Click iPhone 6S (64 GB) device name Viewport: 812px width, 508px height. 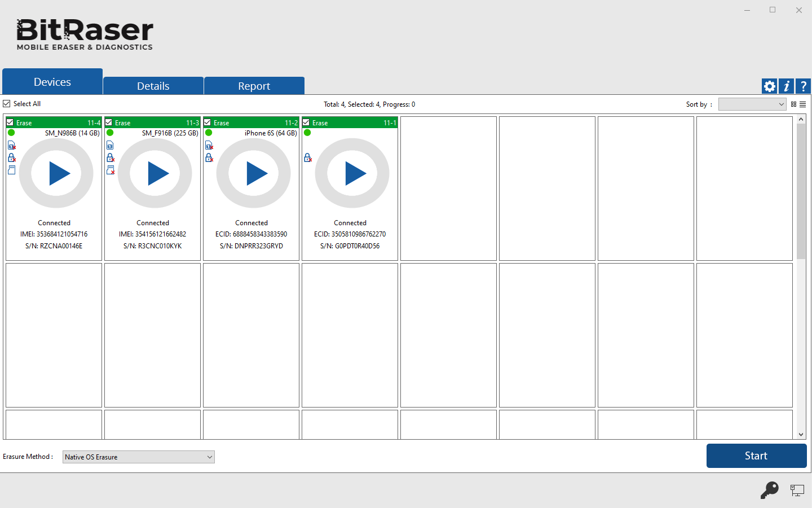click(x=271, y=133)
